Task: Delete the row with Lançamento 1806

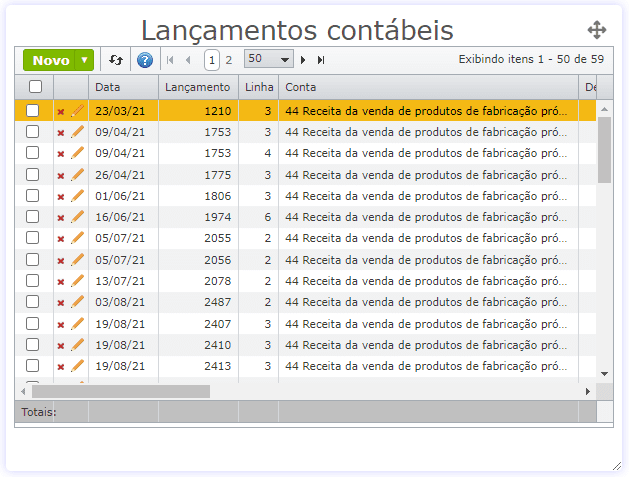Action: coord(61,196)
